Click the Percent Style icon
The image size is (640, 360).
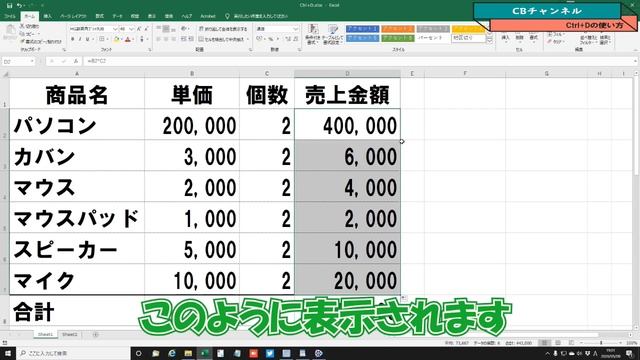coord(270,39)
